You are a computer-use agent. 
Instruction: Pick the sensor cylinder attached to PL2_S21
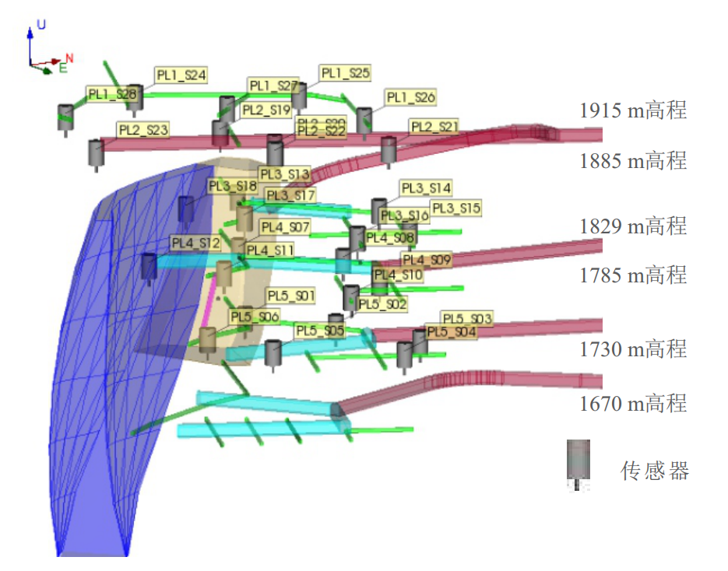coord(389,149)
